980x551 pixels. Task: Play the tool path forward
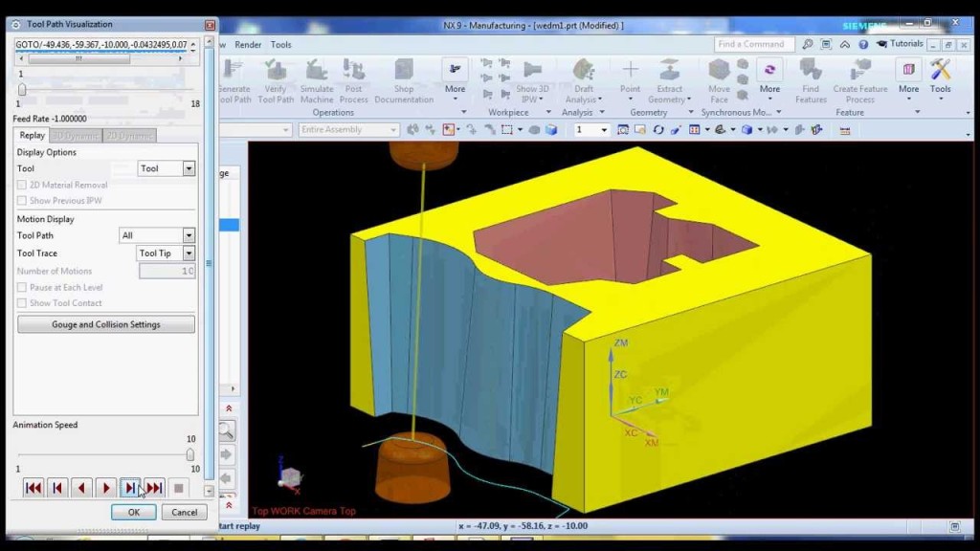click(105, 488)
